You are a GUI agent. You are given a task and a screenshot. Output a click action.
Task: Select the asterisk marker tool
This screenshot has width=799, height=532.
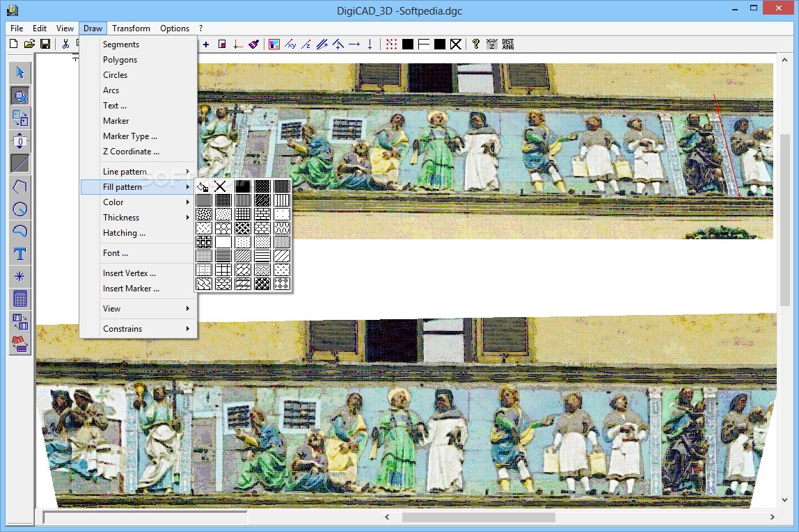pos(20,277)
